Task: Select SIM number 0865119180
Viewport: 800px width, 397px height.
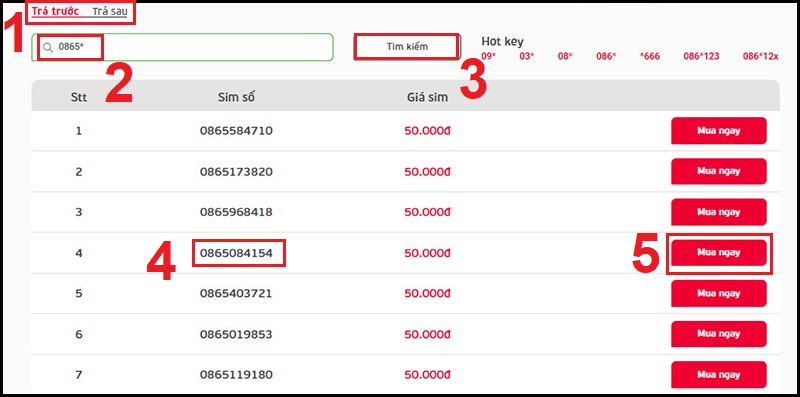Action: tap(236, 375)
